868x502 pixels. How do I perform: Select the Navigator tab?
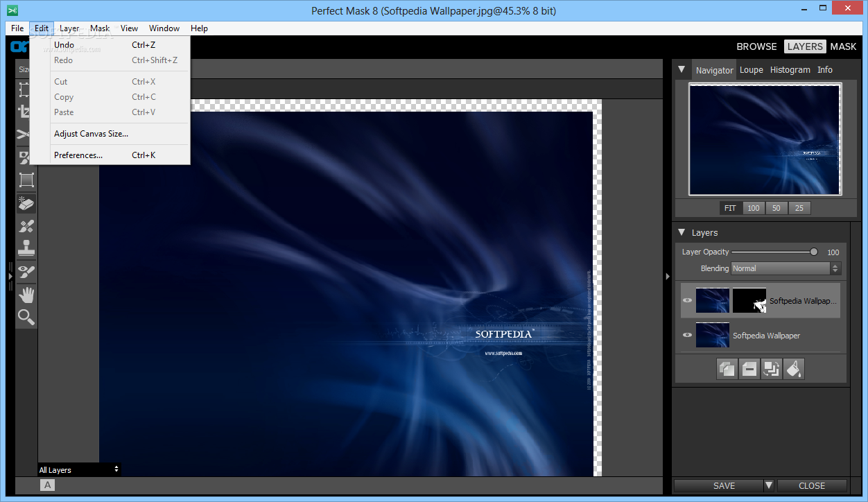point(714,70)
